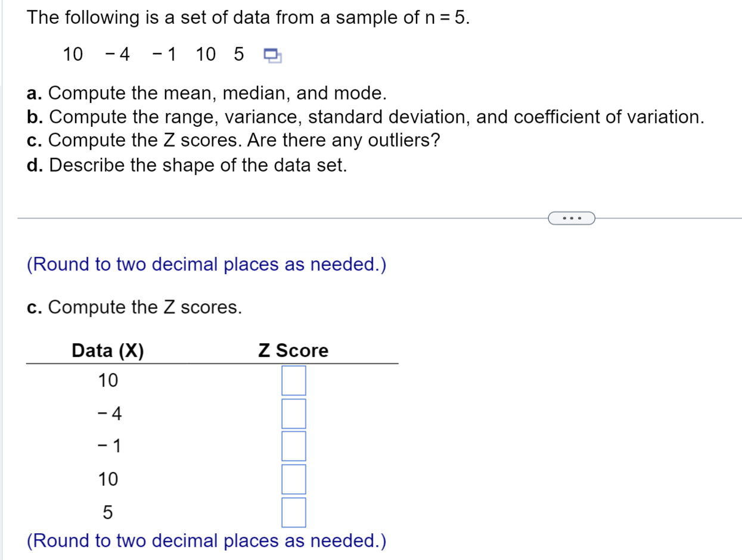Click the blue 'Round to two decimal places' note above part c
Image resolution: width=742 pixels, height=560 pixels.
click(207, 264)
